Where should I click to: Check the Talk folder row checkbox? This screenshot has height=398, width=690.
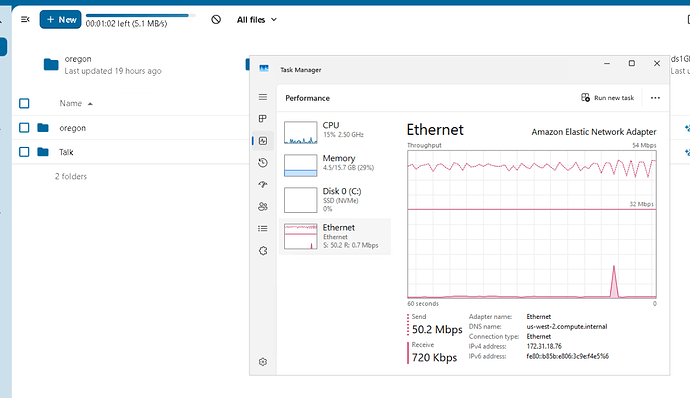(x=24, y=152)
